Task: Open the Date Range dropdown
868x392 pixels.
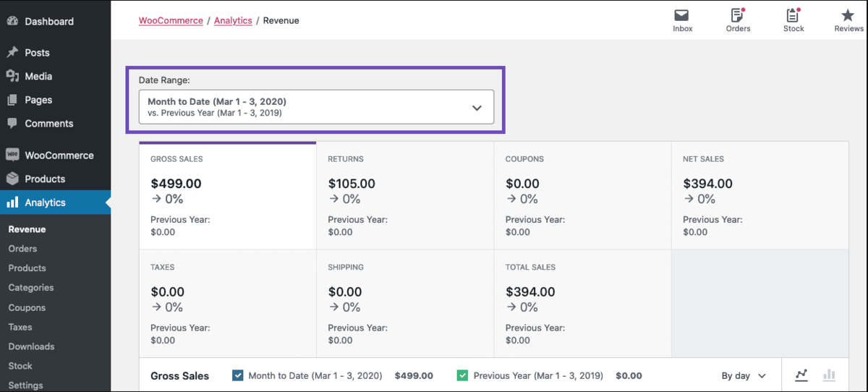Action: click(316, 107)
